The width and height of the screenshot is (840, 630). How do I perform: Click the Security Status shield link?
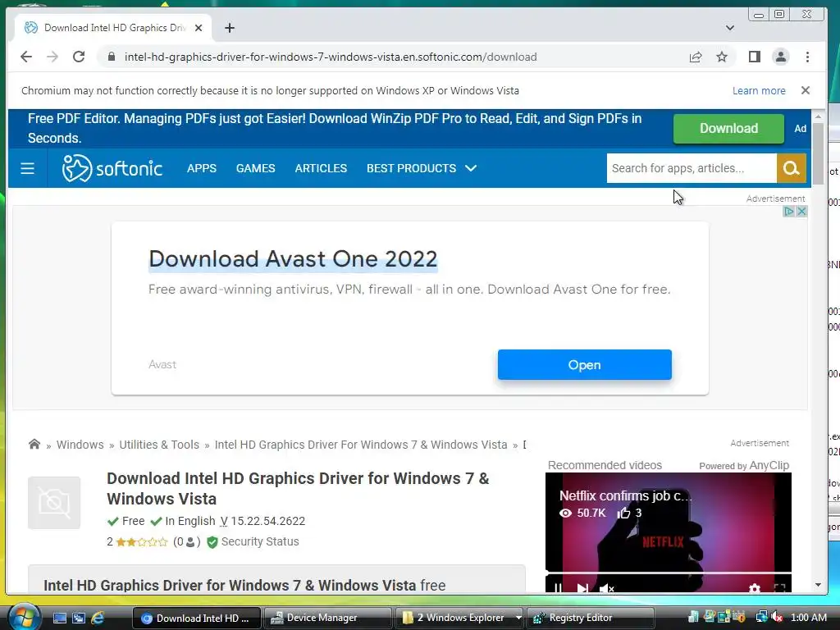253,542
